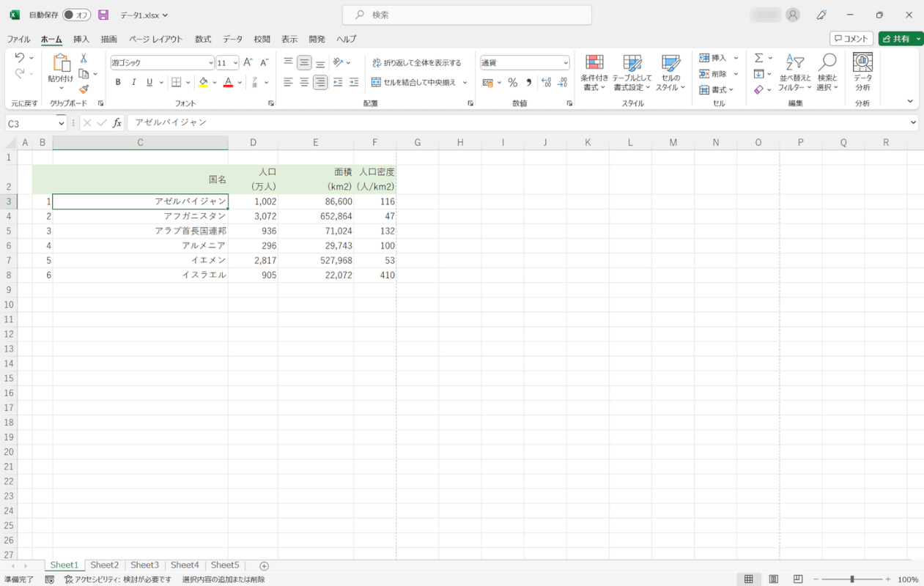Open the 挿入 ribbon tab

pos(81,39)
